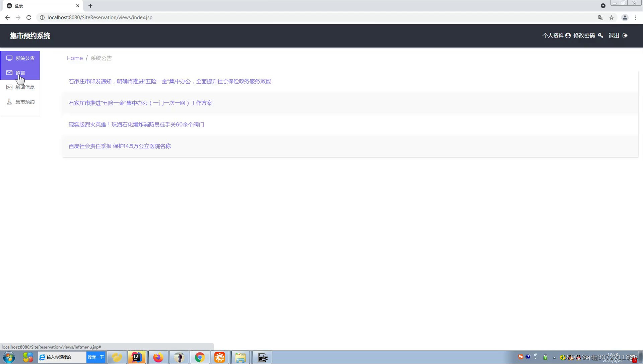Image resolution: width=643 pixels, height=364 pixels.
Task: Open IntelliJ IDEA from the taskbar
Action: click(x=136, y=357)
